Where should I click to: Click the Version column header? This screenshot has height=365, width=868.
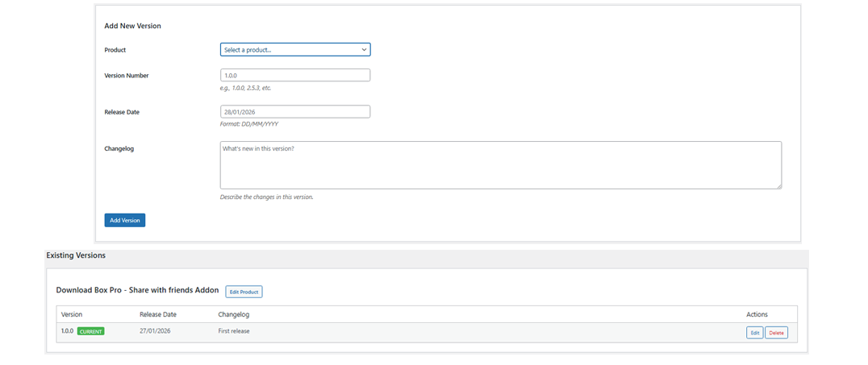click(x=72, y=314)
